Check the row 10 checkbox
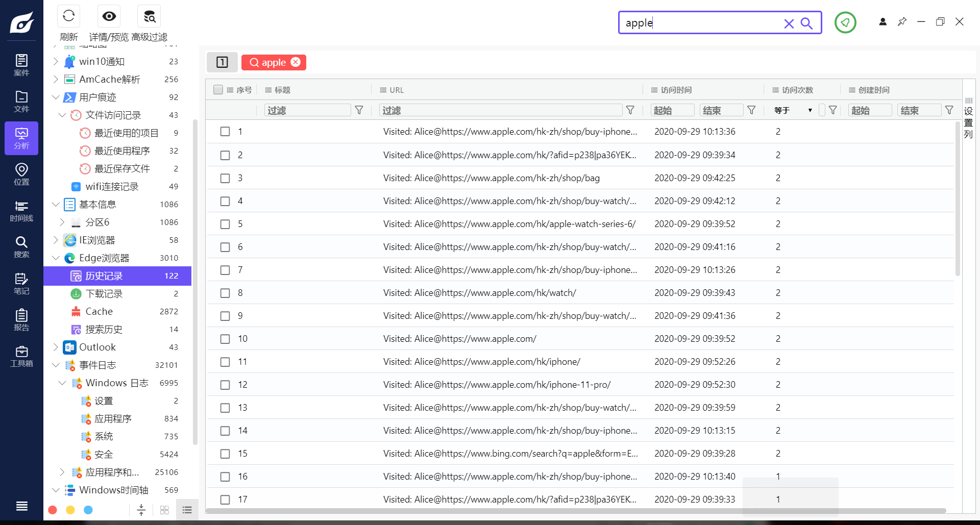The width and height of the screenshot is (980, 525). tap(225, 339)
